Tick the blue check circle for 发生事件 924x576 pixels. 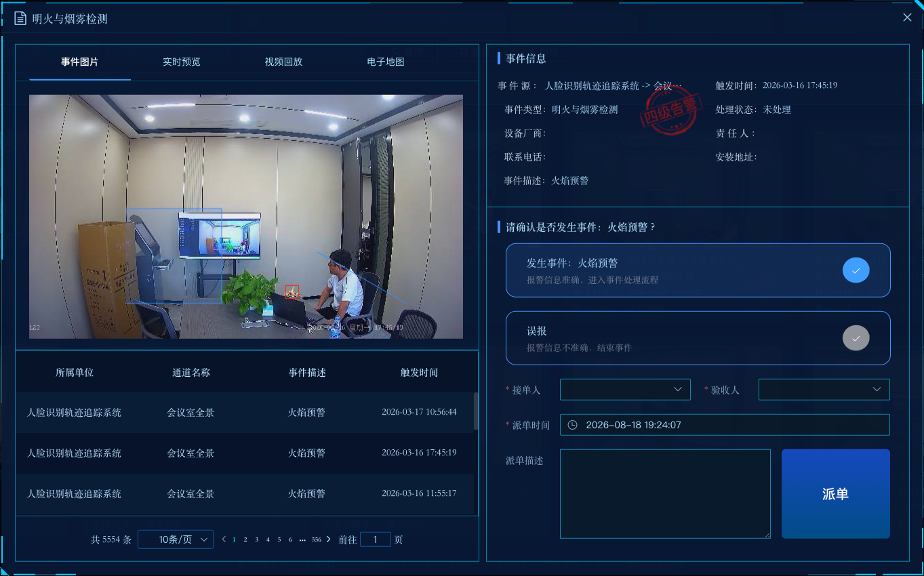coord(856,270)
